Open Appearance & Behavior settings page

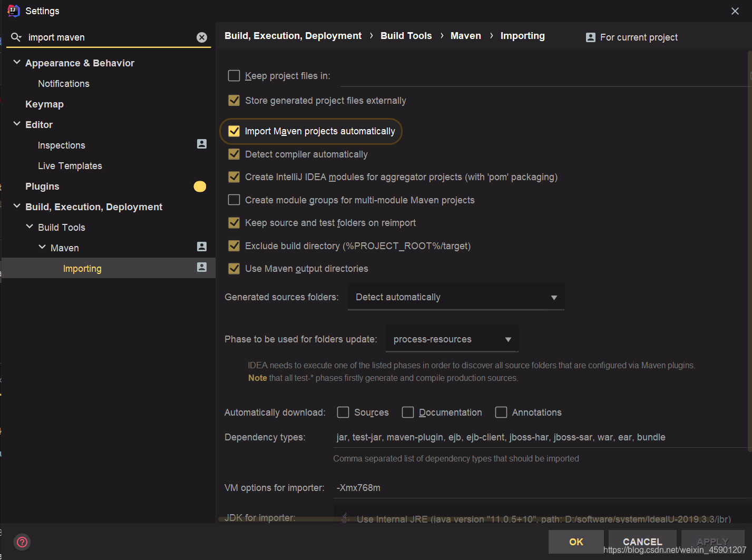tap(80, 63)
